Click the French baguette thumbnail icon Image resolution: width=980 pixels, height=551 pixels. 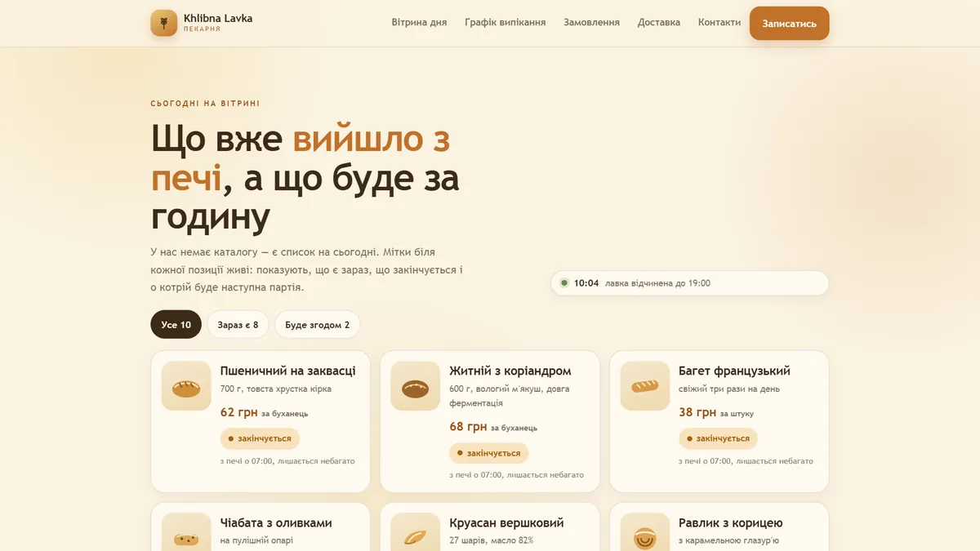[x=645, y=386]
